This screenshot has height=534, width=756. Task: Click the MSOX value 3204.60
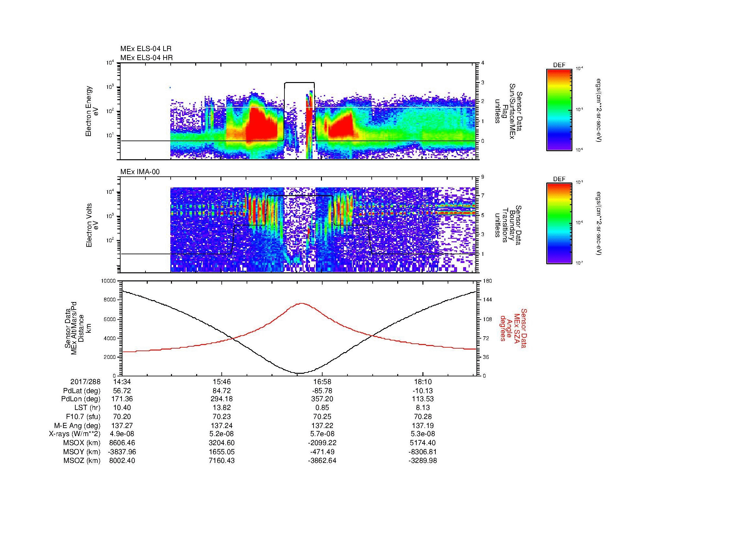tap(222, 443)
